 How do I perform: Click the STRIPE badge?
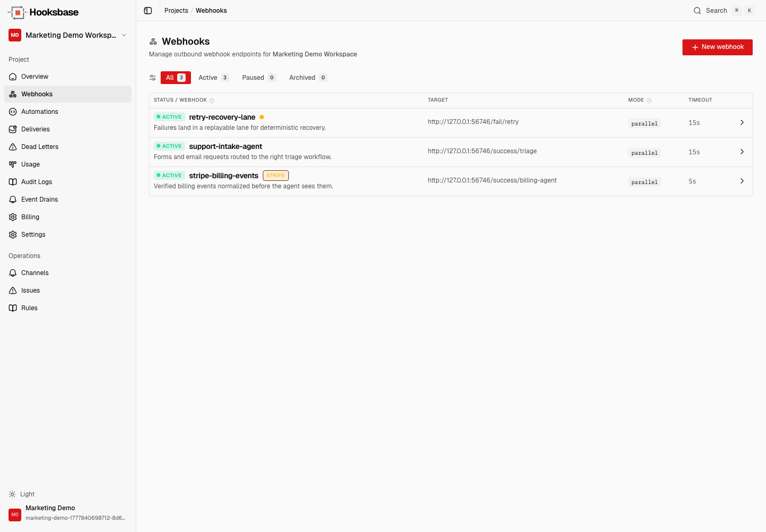pos(276,176)
